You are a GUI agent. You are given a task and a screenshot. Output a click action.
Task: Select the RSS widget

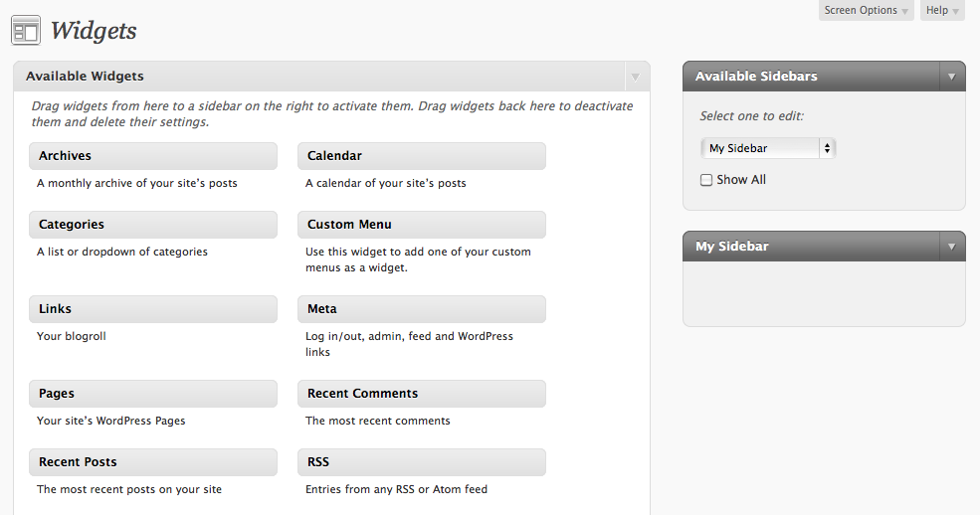(421, 462)
